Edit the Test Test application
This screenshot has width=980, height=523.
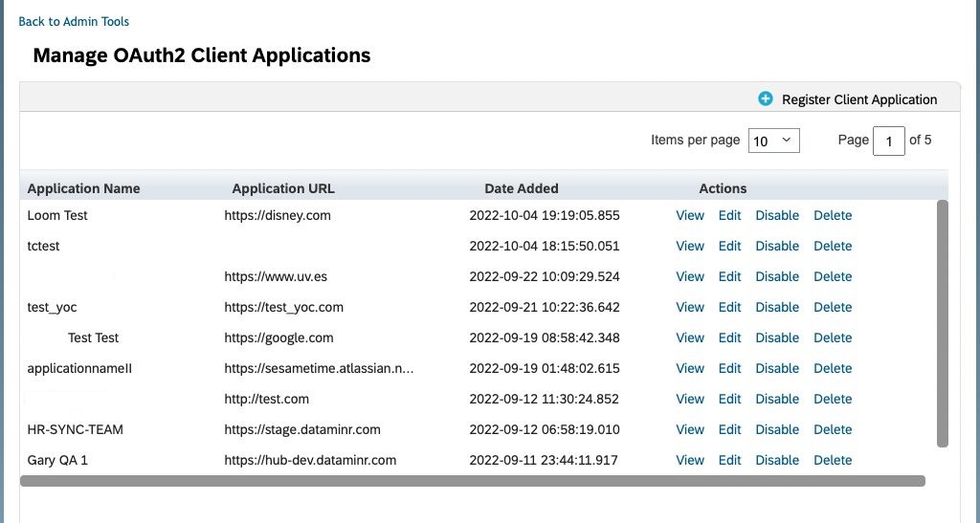tap(729, 338)
